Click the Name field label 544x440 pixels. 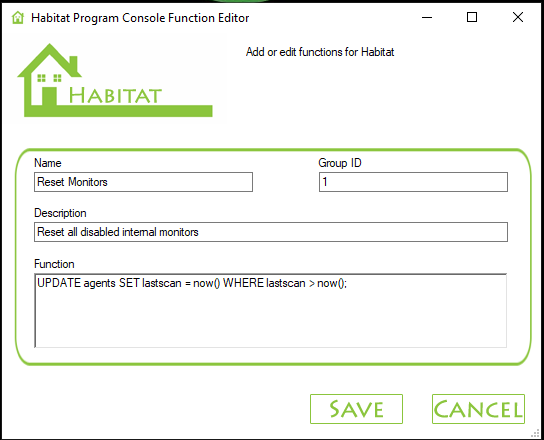click(48, 163)
